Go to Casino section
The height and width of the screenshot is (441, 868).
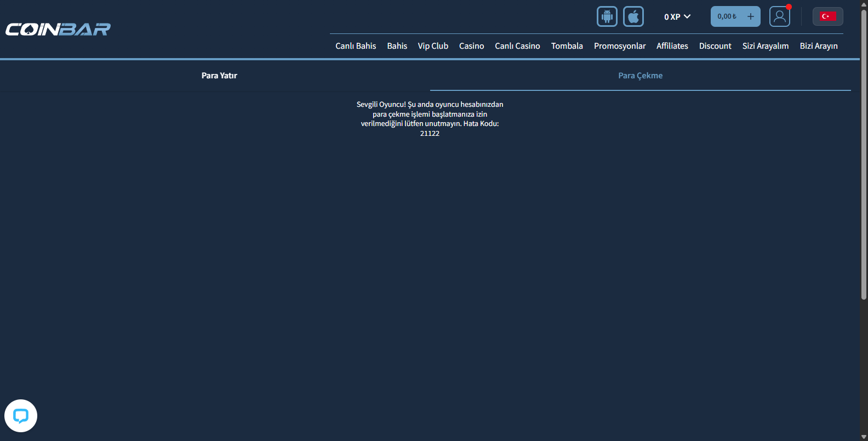point(471,46)
